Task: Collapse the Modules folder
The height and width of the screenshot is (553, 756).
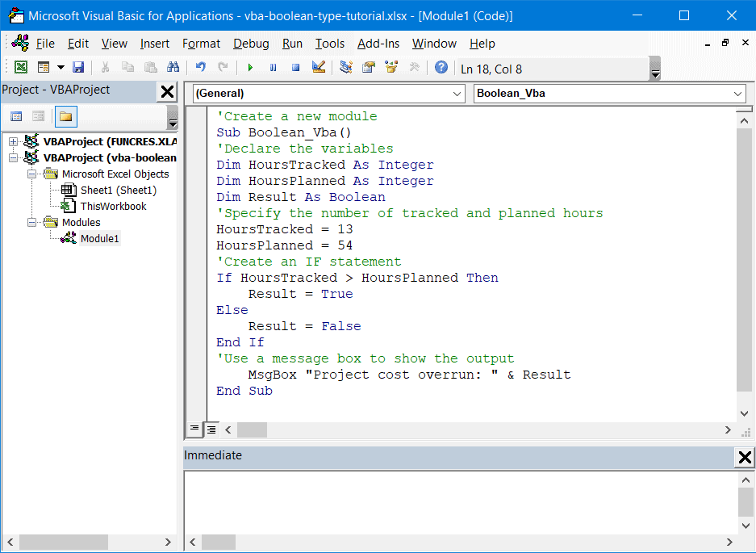Action: (x=31, y=222)
